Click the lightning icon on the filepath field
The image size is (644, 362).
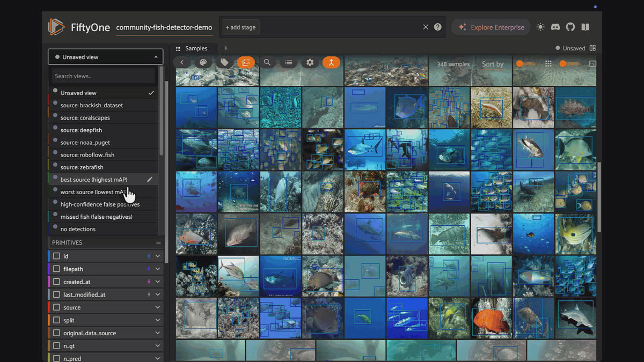149,269
